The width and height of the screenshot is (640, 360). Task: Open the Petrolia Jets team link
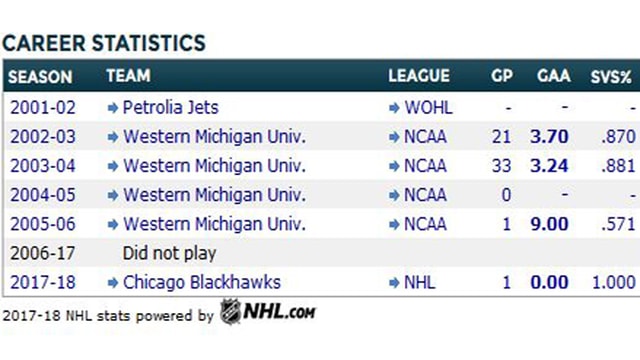pyautogui.click(x=171, y=108)
